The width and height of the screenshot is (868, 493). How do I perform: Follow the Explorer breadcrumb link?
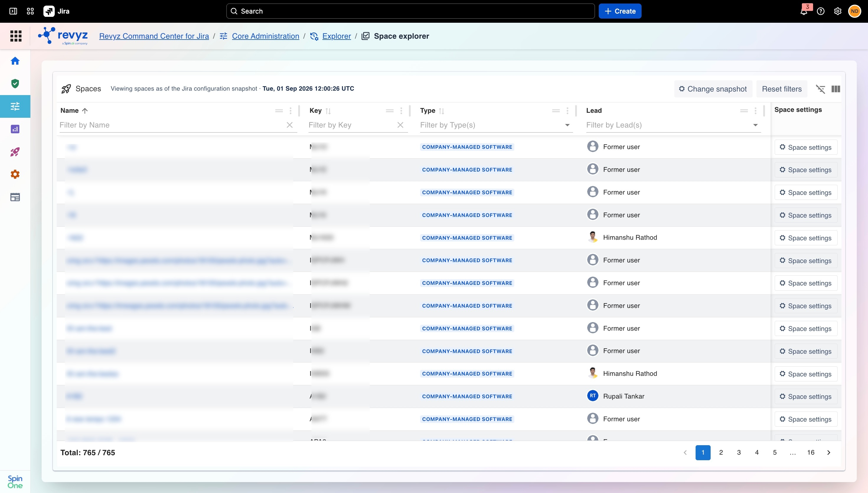(337, 36)
